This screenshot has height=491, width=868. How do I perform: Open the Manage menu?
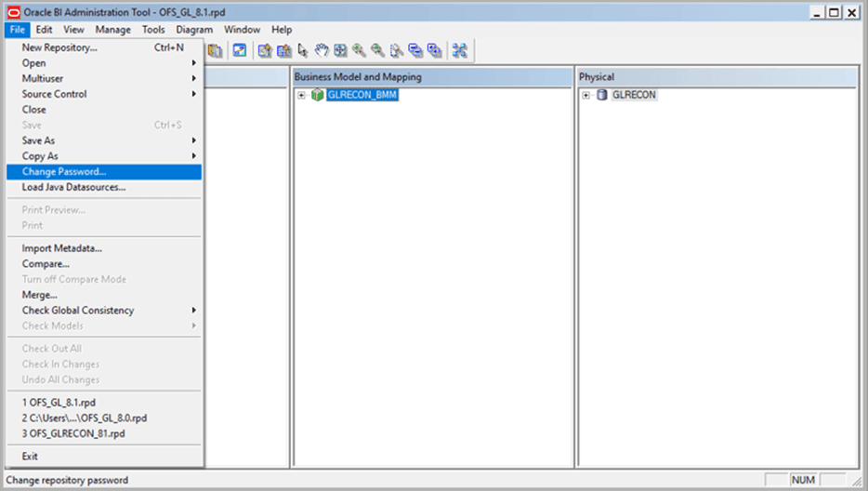point(113,30)
